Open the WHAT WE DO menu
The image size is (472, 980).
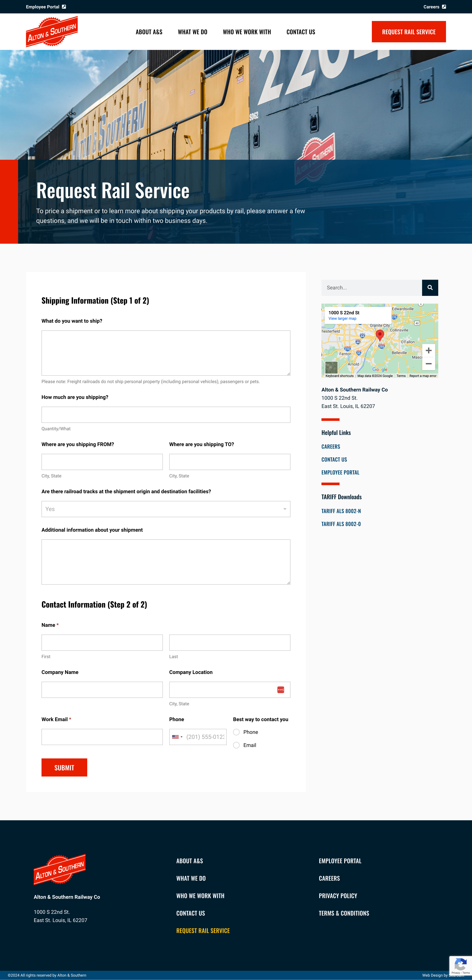193,32
